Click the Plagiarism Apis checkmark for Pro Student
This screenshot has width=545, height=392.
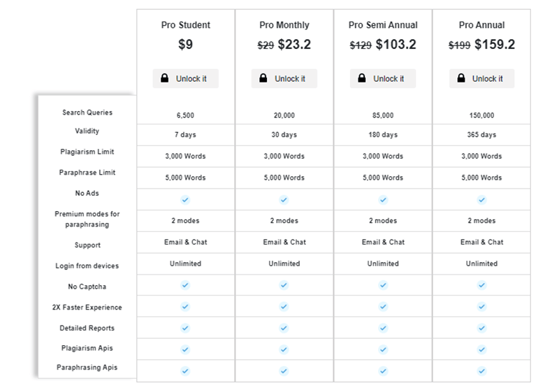[185, 349]
